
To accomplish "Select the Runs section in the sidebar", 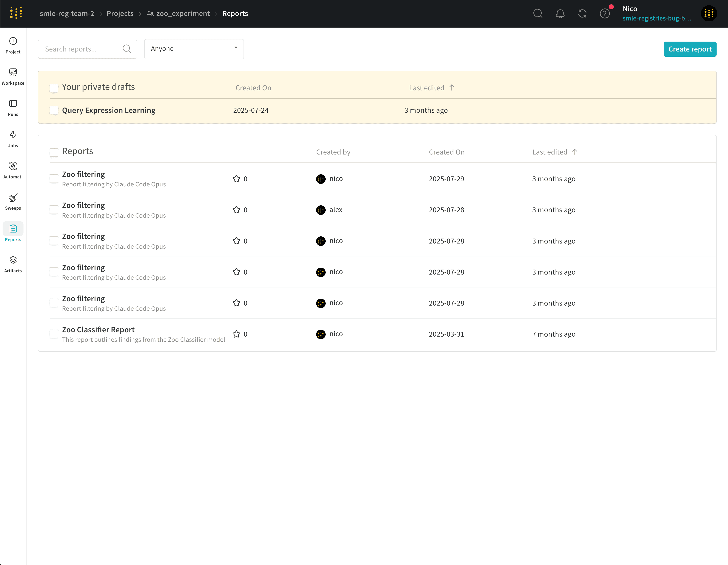I will [x=13, y=107].
